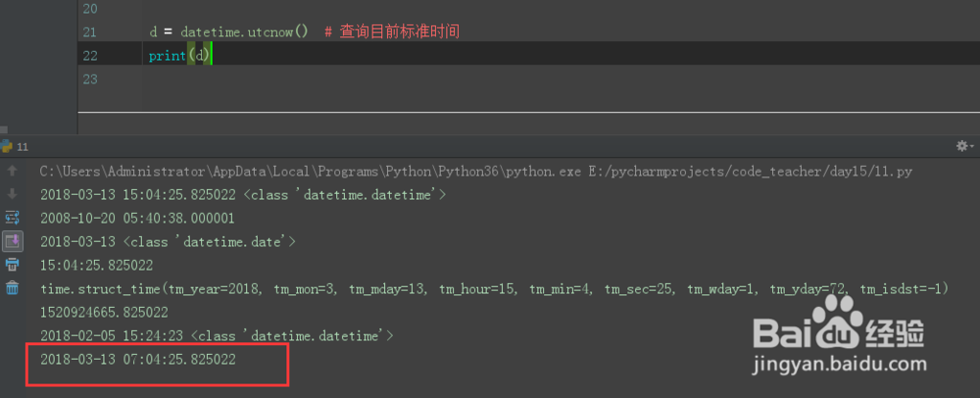The height and width of the screenshot is (398, 980).
Task: Open the Run panel gear settings menu
Action: pyautogui.click(x=965, y=146)
